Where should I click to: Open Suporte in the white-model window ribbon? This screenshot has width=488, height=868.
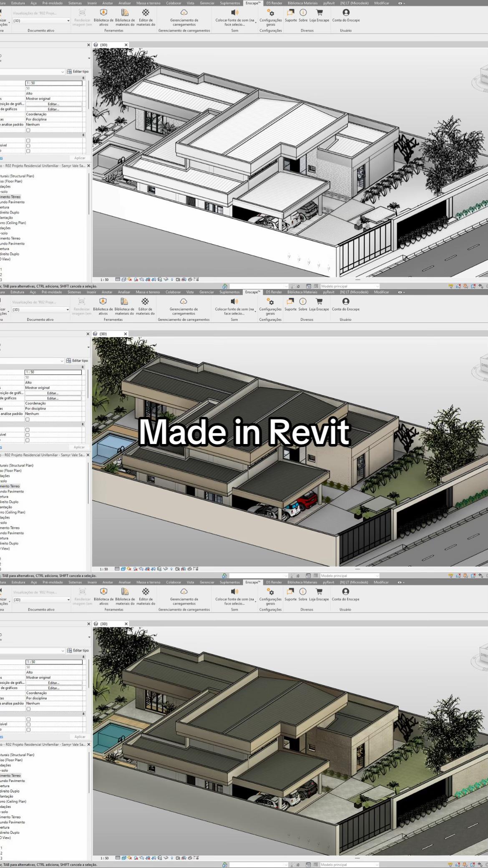pos(291,15)
